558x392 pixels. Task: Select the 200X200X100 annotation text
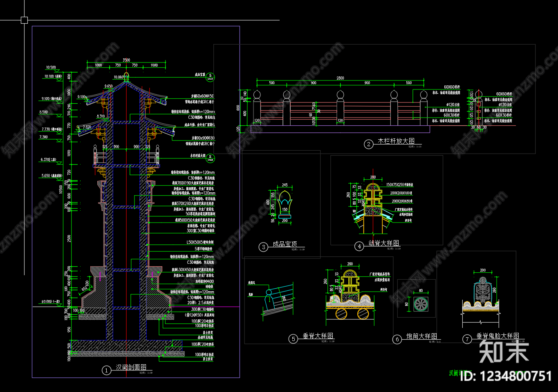click(401, 193)
